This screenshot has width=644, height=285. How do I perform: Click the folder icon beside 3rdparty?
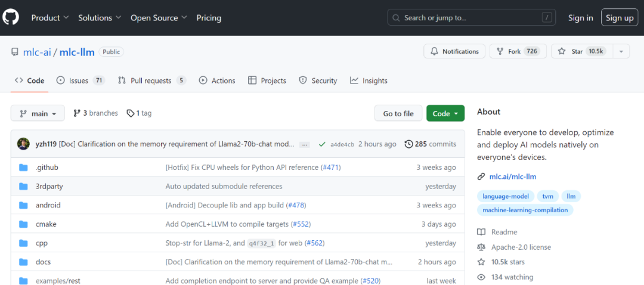click(x=23, y=187)
